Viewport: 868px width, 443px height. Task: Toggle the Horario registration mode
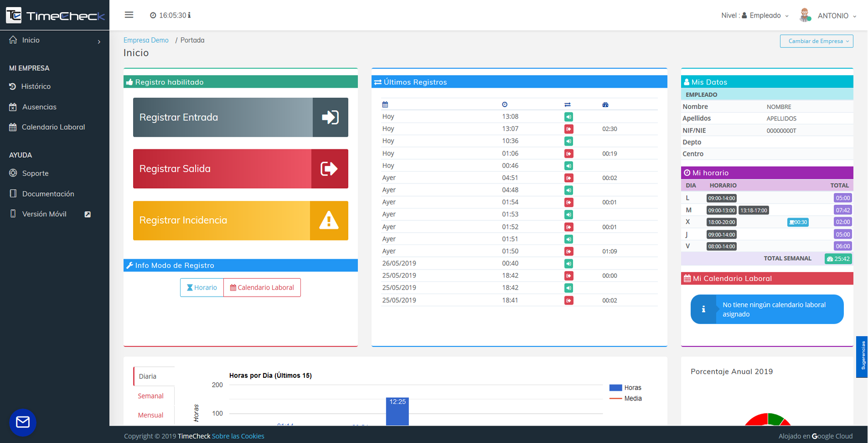pos(202,287)
